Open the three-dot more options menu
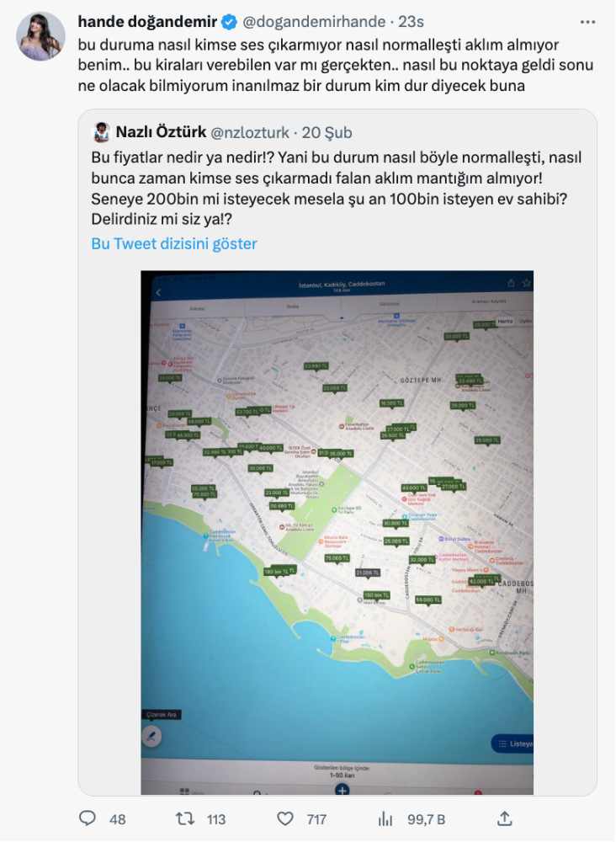Image resolution: width=616 pixels, height=842 pixels. 587,22
